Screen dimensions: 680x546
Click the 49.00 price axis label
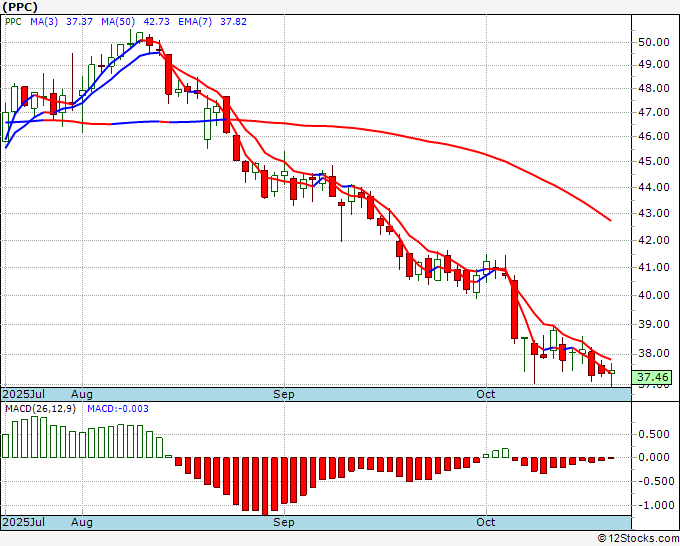tap(654, 65)
